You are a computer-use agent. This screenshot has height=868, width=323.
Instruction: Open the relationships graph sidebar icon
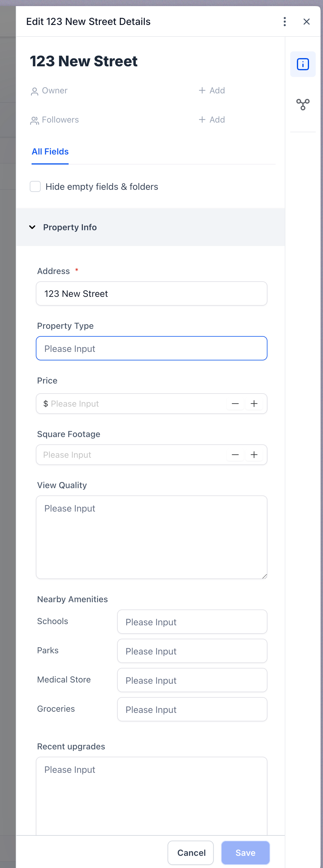point(302,104)
